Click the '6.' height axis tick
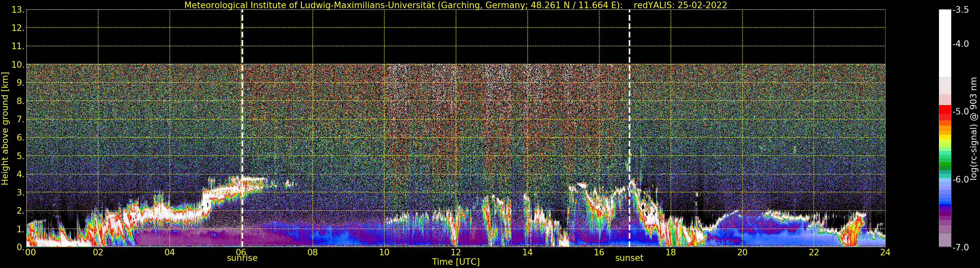The image size is (980, 268). tap(20, 138)
